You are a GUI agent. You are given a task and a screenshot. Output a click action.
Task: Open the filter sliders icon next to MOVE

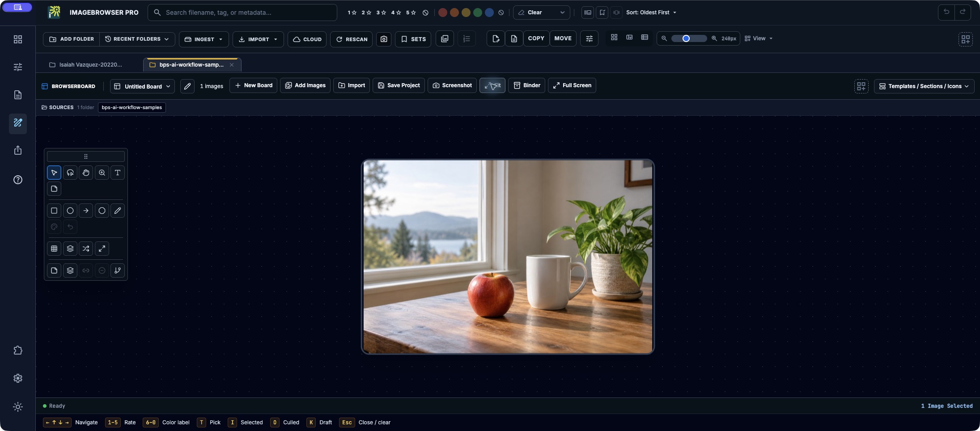tap(589, 39)
